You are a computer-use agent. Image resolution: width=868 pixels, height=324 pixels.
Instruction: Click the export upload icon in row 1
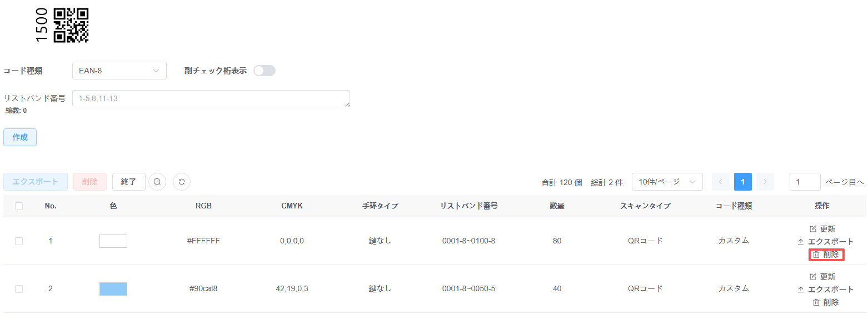[x=801, y=242]
